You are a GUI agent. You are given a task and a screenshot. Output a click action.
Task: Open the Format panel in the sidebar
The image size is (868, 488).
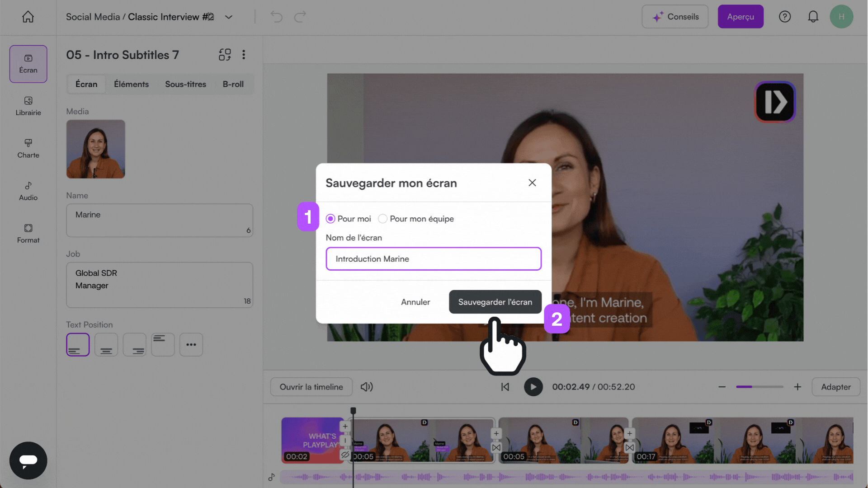coord(28,233)
